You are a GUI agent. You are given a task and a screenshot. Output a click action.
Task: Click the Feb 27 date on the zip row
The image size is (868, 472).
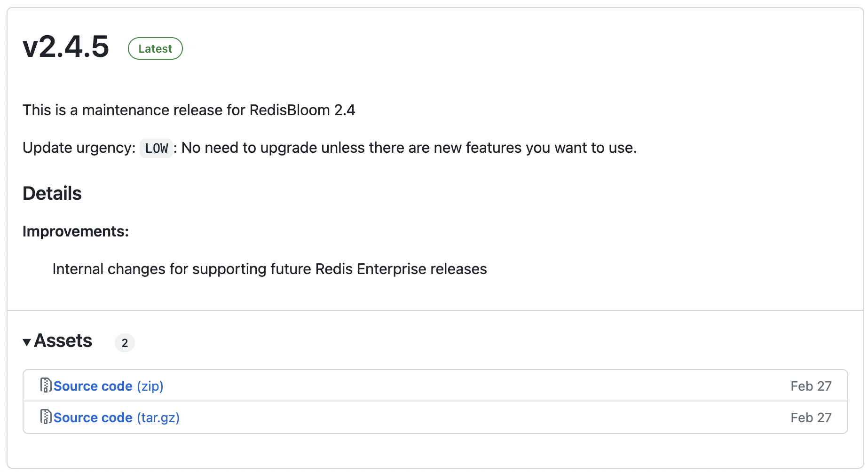[x=811, y=386]
